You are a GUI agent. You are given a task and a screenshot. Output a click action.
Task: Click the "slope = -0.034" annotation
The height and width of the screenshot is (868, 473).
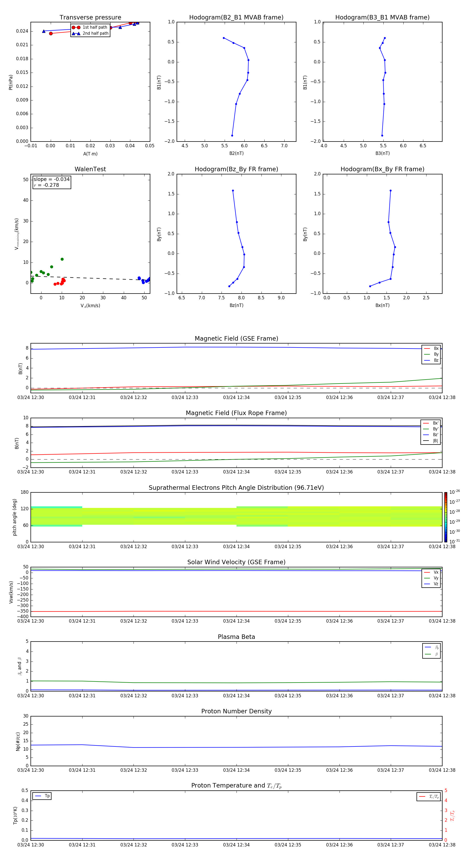[52, 179]
